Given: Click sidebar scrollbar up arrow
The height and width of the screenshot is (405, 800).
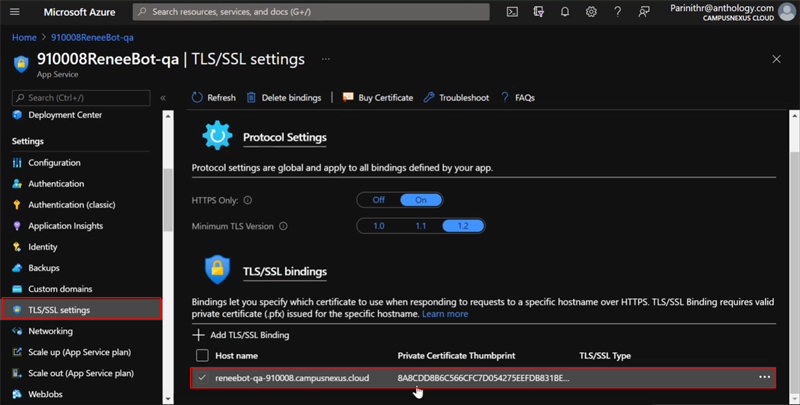Looking at the screenshot, I should coord(168,117).
